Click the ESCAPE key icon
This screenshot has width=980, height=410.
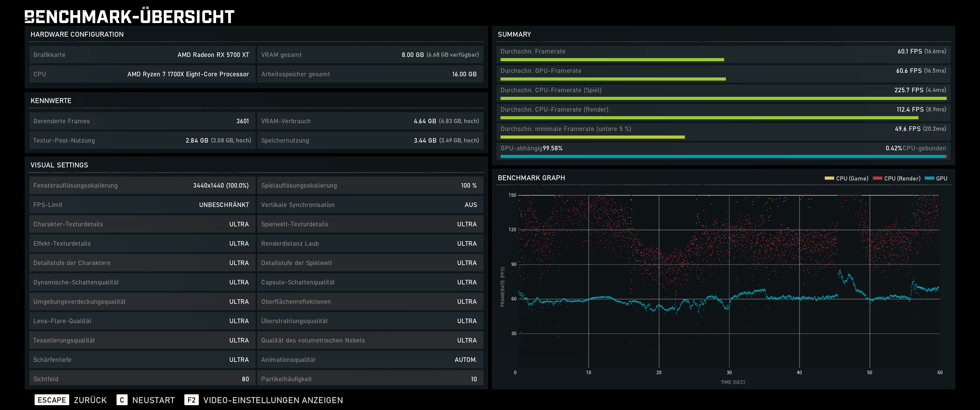point(52,400)
